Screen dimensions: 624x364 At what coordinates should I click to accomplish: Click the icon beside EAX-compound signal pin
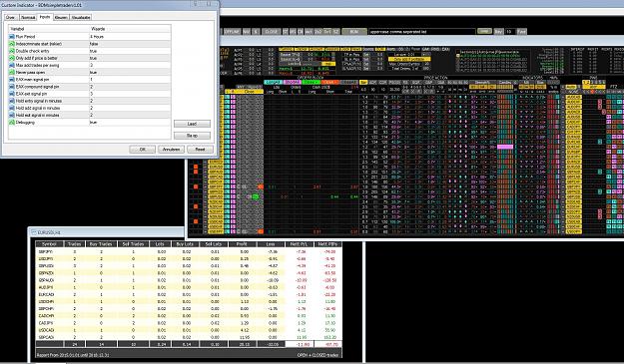(12, 87)
